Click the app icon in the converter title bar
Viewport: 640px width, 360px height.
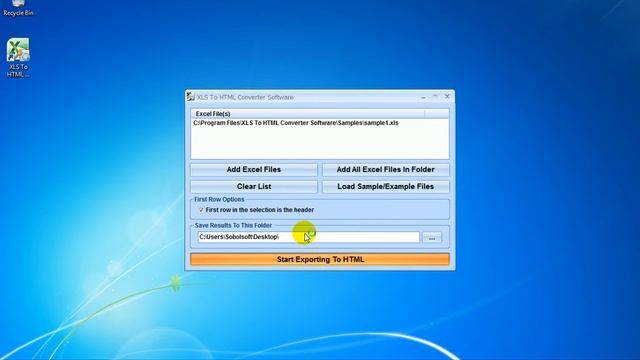(191, 97)
